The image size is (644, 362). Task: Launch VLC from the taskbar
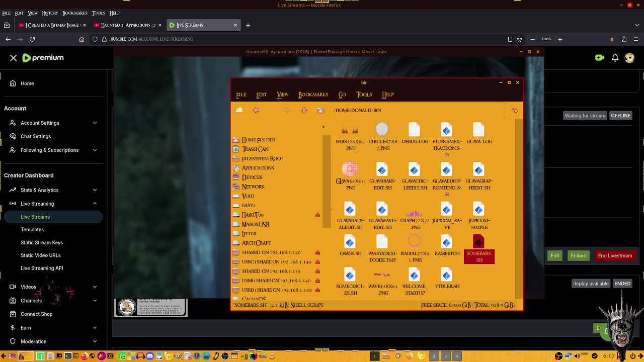coord(272,356)
